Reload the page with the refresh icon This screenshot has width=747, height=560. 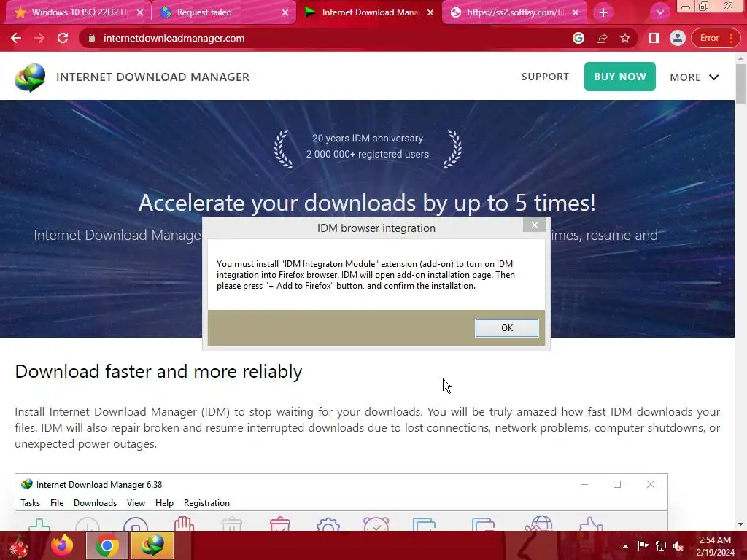pos(63,38)
